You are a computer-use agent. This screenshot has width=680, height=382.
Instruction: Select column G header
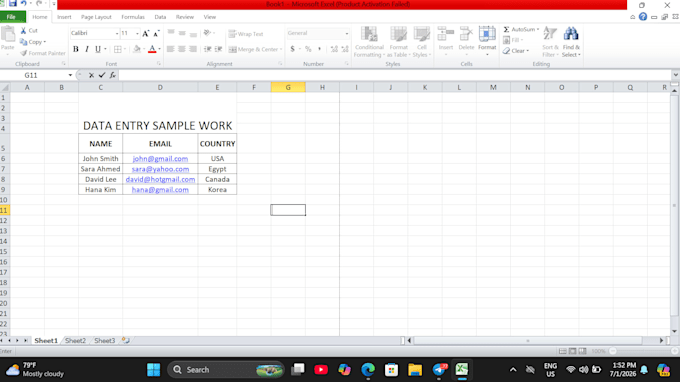pos(288,87)
